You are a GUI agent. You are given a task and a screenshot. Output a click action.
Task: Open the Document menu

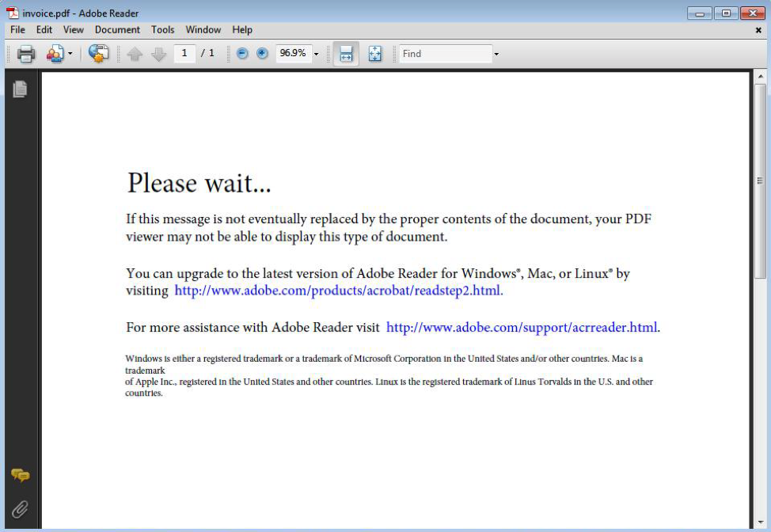coord(117,30)
